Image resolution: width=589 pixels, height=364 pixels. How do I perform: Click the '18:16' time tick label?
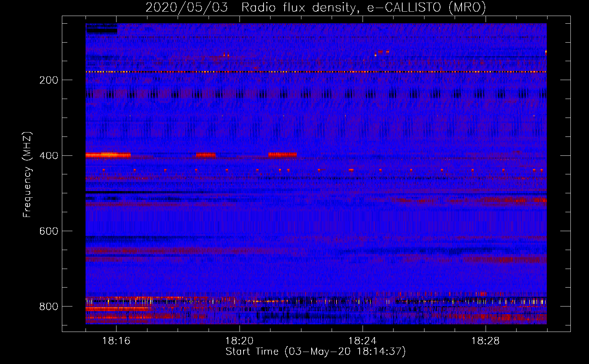(x=116, y=341)
